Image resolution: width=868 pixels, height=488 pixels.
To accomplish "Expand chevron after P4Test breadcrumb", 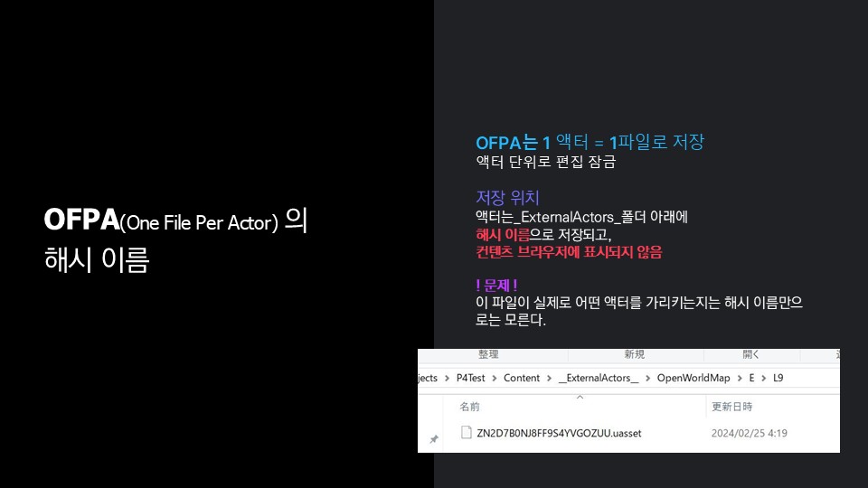I will [495, 379].
